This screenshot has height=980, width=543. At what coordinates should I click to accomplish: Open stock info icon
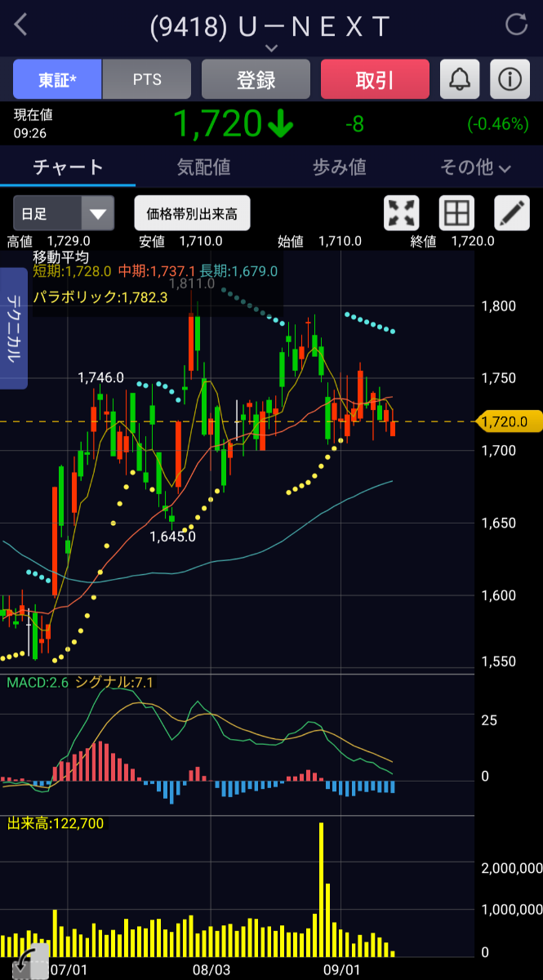click(x=510, y=79)
